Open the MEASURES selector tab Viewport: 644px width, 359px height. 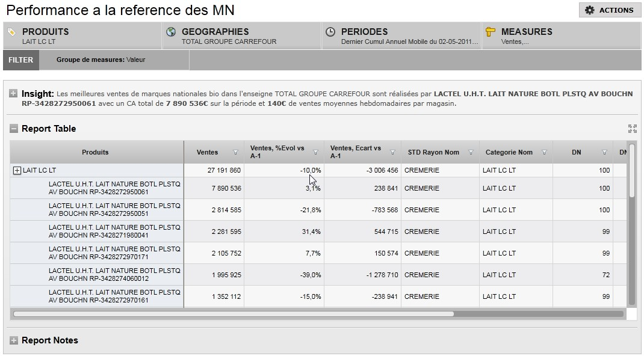coord(562,36)
